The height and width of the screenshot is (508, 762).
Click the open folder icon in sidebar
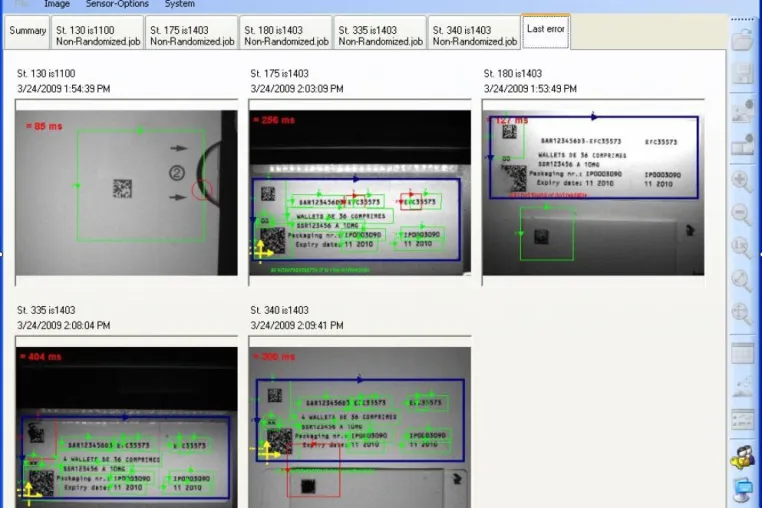742,38
